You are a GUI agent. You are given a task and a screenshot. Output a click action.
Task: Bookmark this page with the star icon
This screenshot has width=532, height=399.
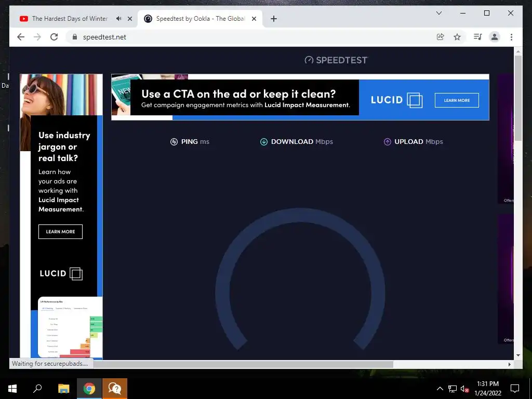coord(457,37)
